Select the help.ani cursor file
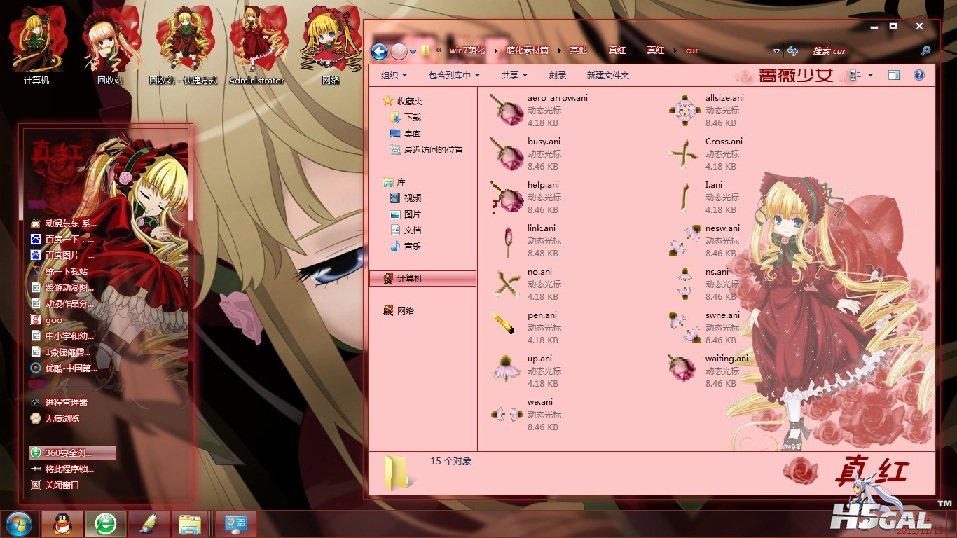The height and width of the screenshot is (538, 957). click(526, 197)
